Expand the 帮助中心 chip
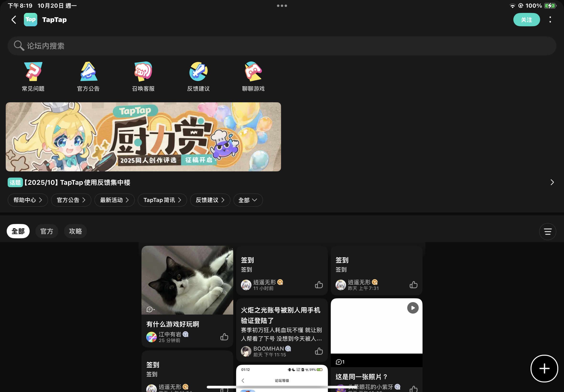This screenshot has height=392, width=564. pyautogui.click(x=28, y=200)
